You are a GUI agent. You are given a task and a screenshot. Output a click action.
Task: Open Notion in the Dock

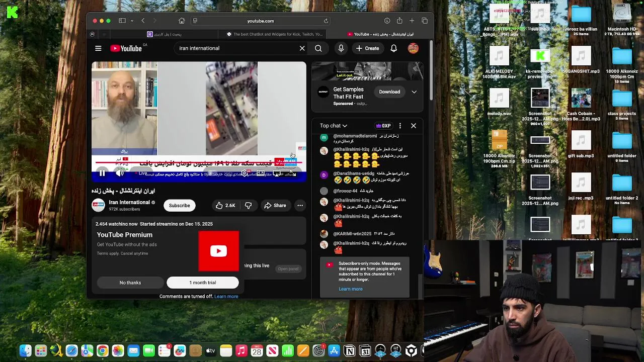pos(350,351)
